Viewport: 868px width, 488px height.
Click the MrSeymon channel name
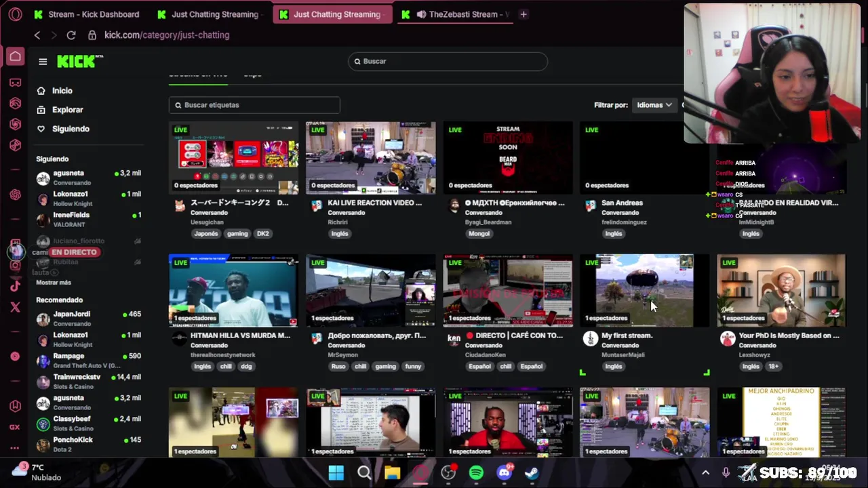point(344,355)
